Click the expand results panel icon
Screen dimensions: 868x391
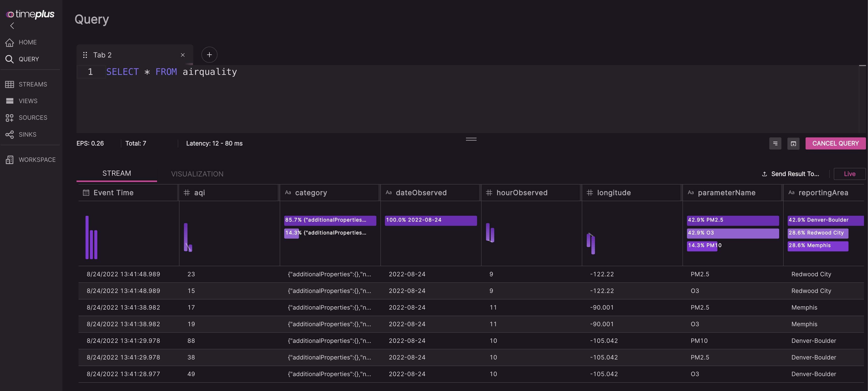[793, 143]
